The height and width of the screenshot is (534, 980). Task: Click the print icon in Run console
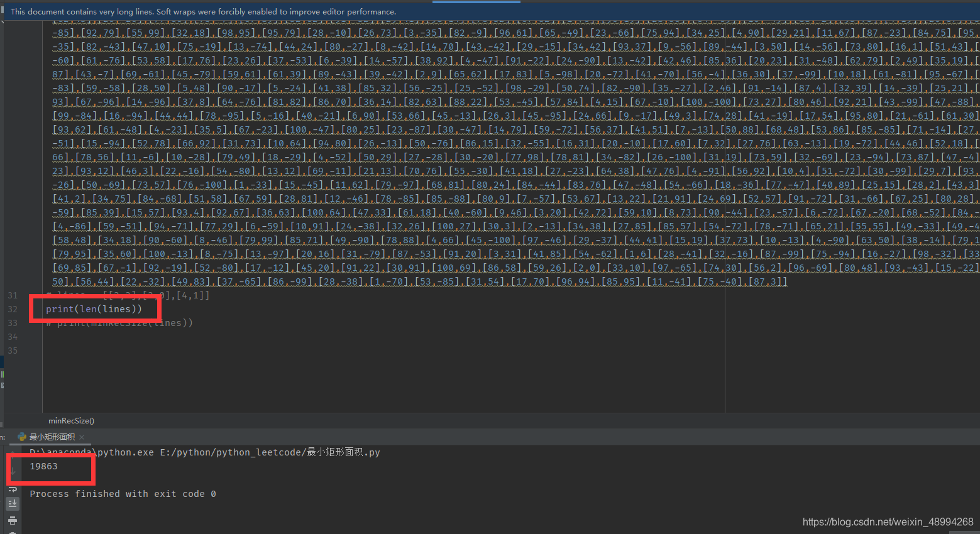12,521
